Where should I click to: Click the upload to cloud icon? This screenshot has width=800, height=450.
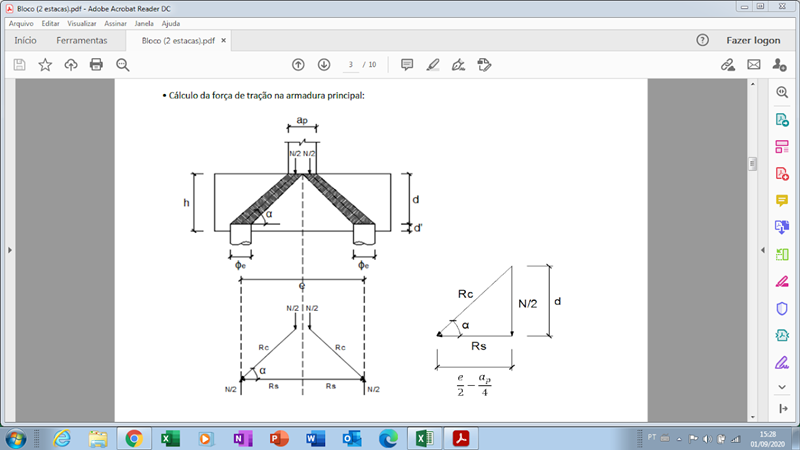tap(70, 65)
